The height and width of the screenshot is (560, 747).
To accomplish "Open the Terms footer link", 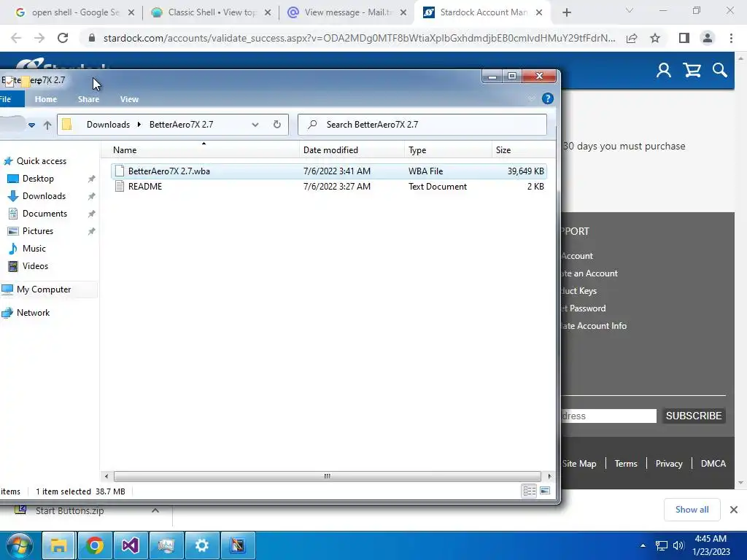I will (x=625, y=463).
